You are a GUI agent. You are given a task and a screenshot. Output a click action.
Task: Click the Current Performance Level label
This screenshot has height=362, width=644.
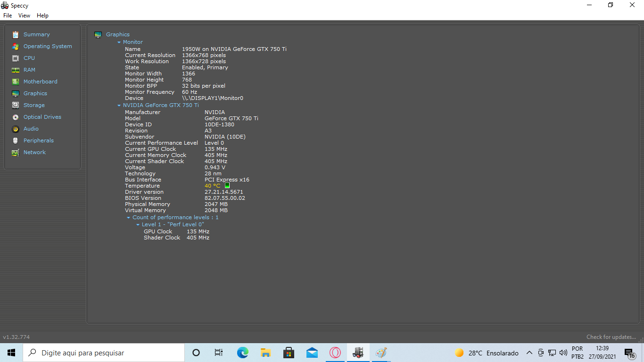pos(161,143)
